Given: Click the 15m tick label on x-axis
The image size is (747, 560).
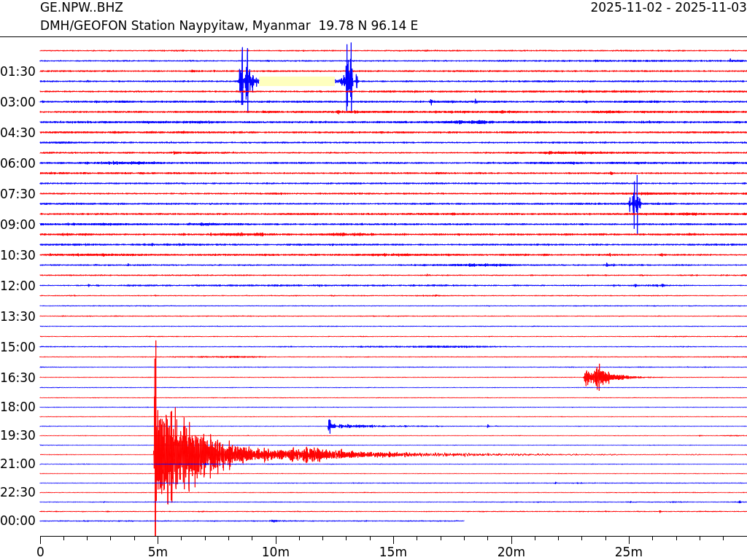Looking at the screenshot, I should tap(393, 552).
